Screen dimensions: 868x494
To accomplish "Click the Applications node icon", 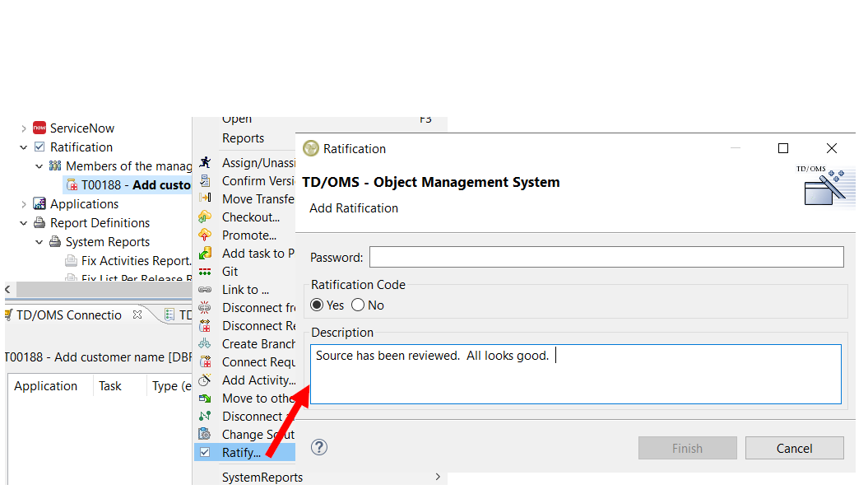I will point(39,204).
